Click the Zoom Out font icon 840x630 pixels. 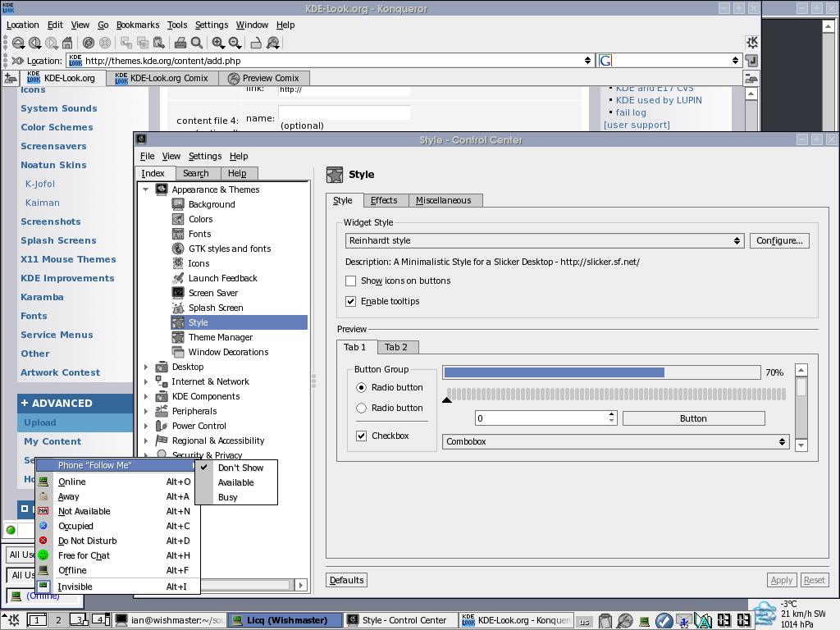(x=235, y=43)
